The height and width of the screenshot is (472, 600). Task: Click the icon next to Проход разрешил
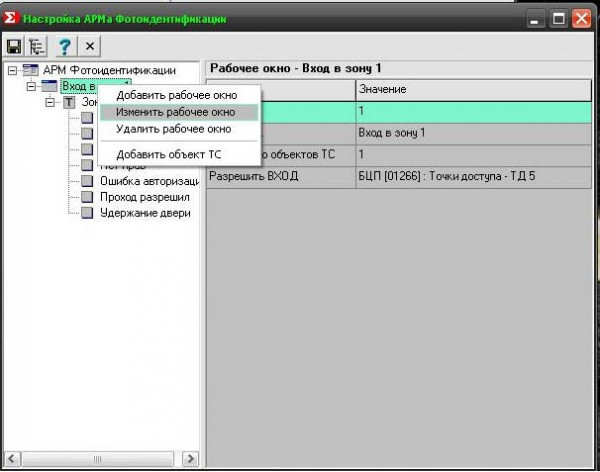[87, 197]
